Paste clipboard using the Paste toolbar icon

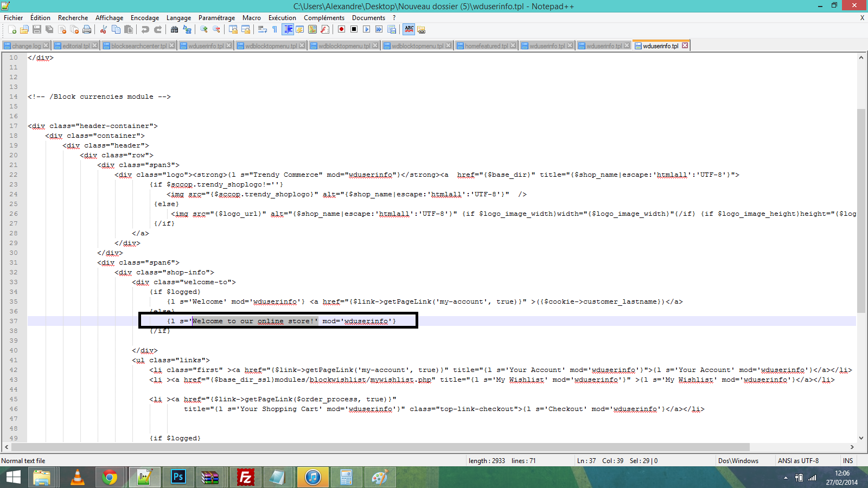(129, 29)
